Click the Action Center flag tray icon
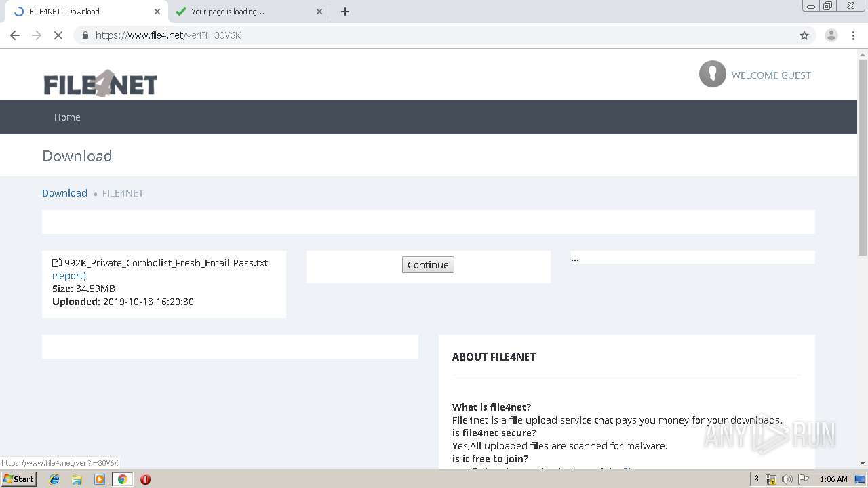Viewport: 868px width, 488px height. pyautogui.click(x=804, y=479)
